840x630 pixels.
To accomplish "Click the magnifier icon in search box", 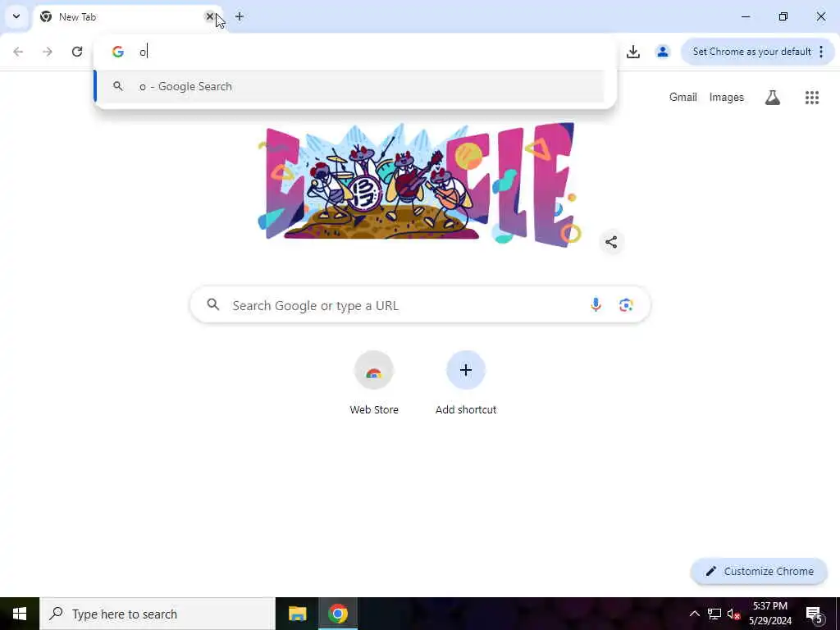I will coord(213,305).
